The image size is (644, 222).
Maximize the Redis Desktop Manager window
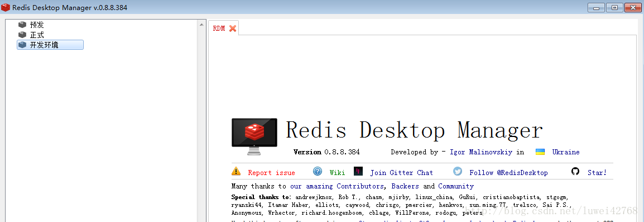[x=614, y=7]
